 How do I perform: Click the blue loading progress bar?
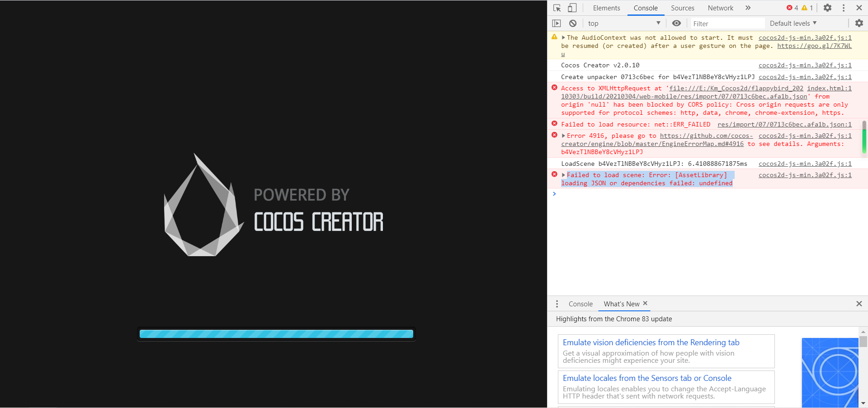(276, 334)
